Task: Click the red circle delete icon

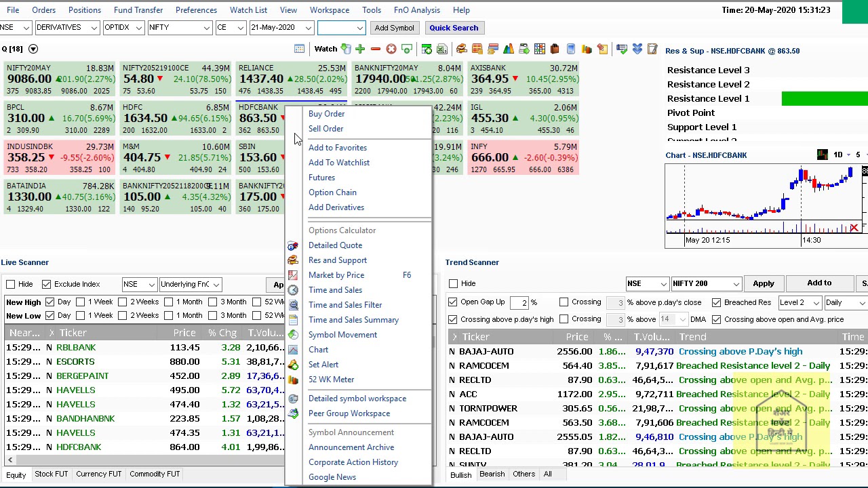Action: (391, 49)
